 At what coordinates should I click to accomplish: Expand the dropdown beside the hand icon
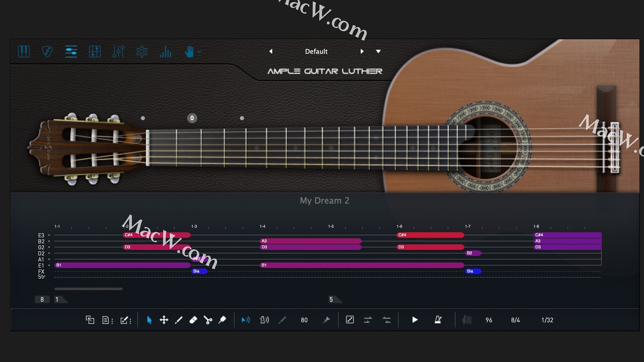pyautogui.click(x=199, y=52)
